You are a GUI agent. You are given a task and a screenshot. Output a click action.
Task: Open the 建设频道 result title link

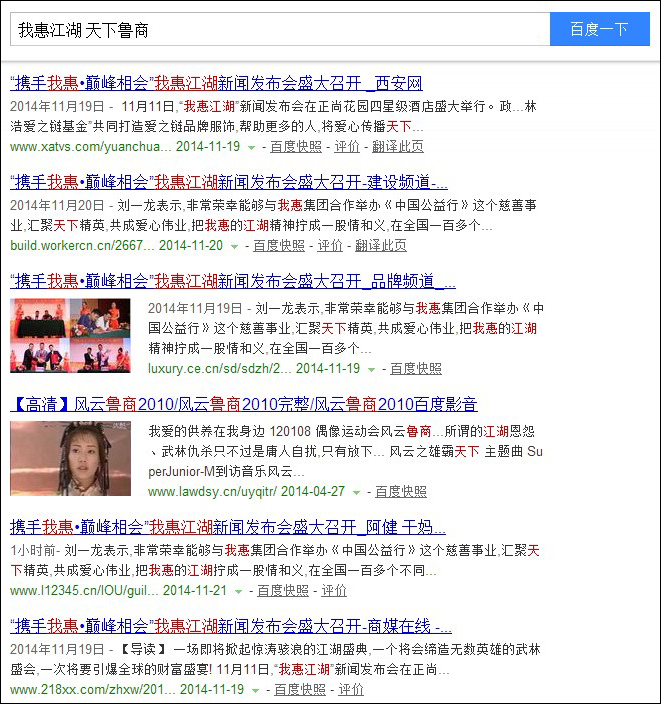(x=229, y=182)
